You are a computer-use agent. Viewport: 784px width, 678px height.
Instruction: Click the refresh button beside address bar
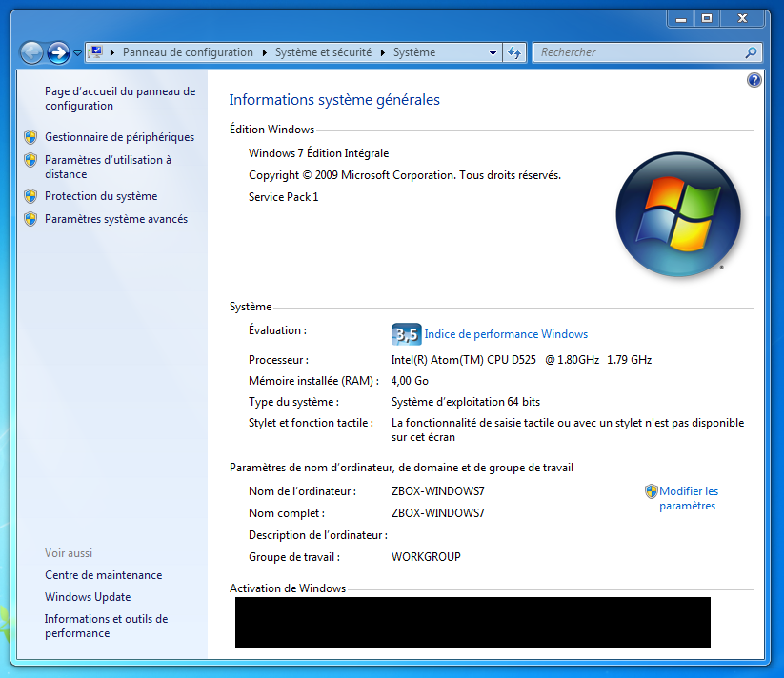pos(515,53)
